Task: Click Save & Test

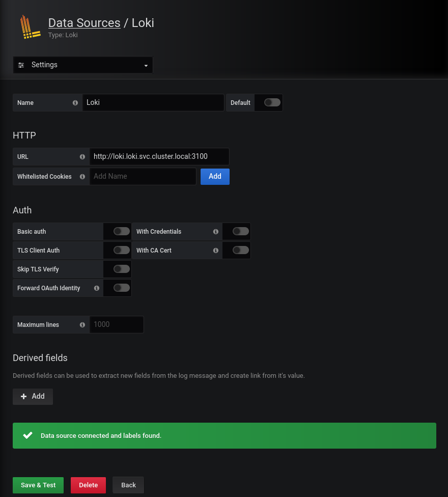Action: point(38,485)
